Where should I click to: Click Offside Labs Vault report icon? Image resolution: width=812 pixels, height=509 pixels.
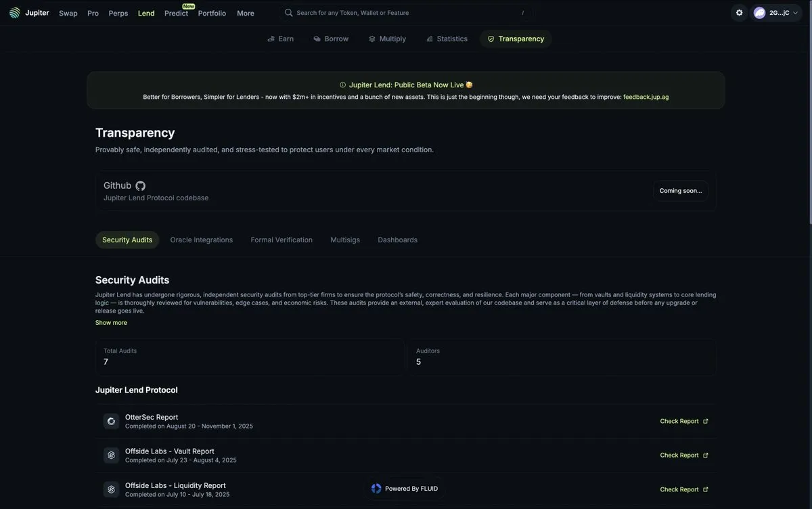111,456
